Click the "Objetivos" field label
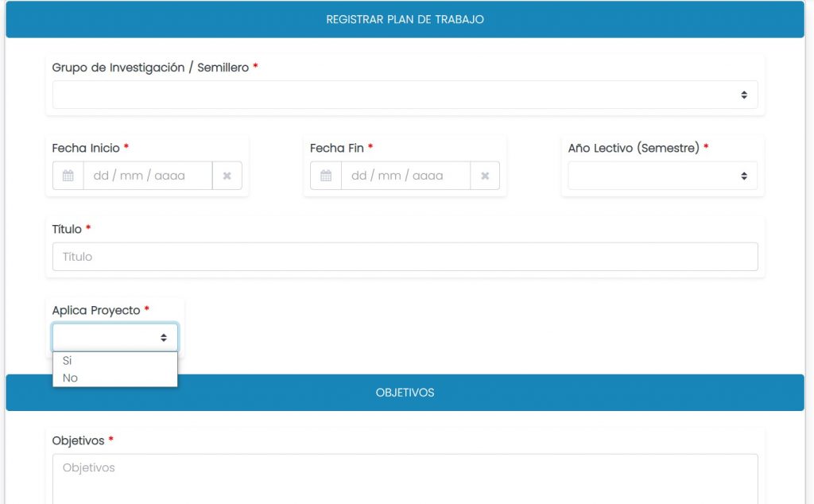 point(78,440)
